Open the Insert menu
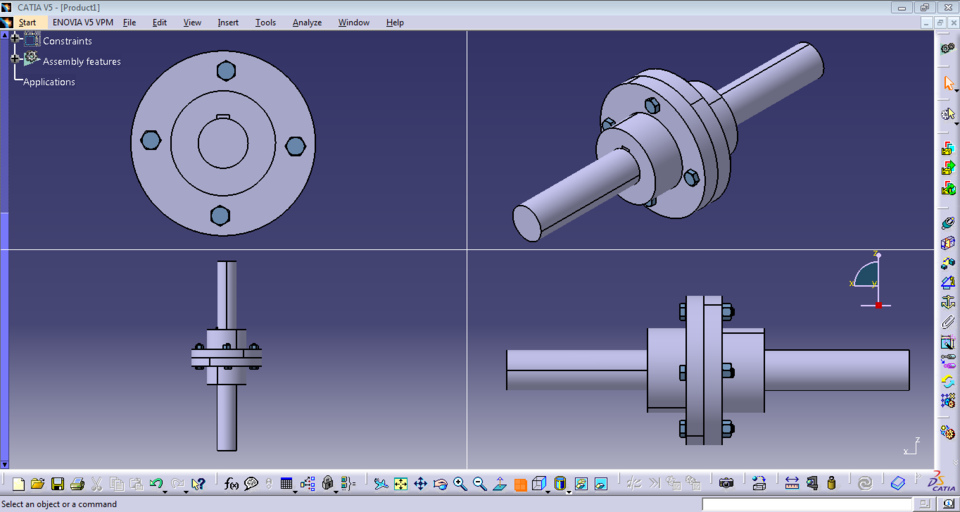The width and height of the screenshot is (960, 512). (228, 23)
